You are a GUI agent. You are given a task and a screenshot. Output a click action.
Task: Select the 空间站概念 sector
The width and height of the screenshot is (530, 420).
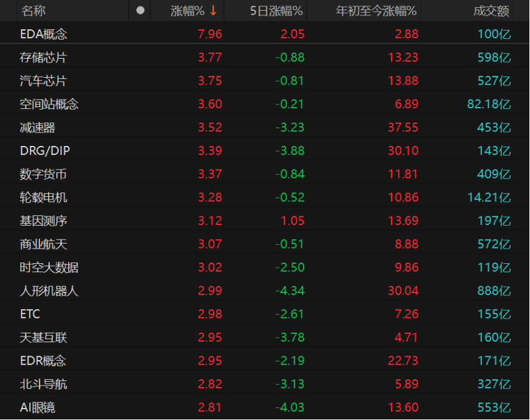click(49, 104)
